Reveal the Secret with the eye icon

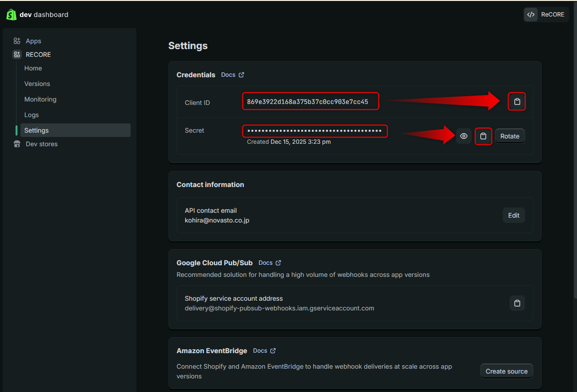point(464,136)
